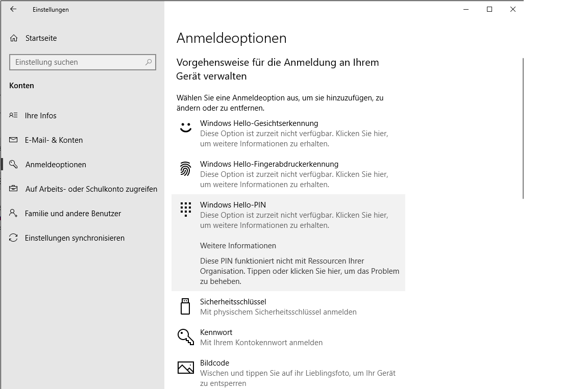Click the search magnifier icon
588x389 pixels.
pos(149,62)
